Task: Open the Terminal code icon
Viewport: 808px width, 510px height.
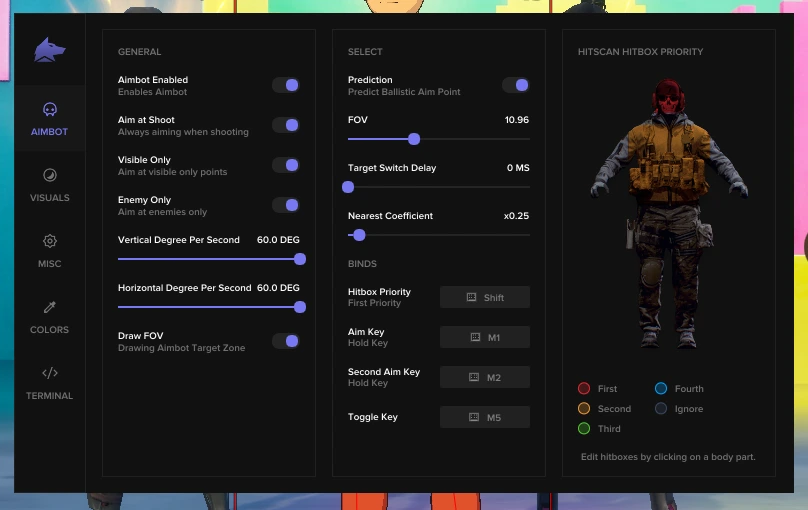Action: (49, 374)
